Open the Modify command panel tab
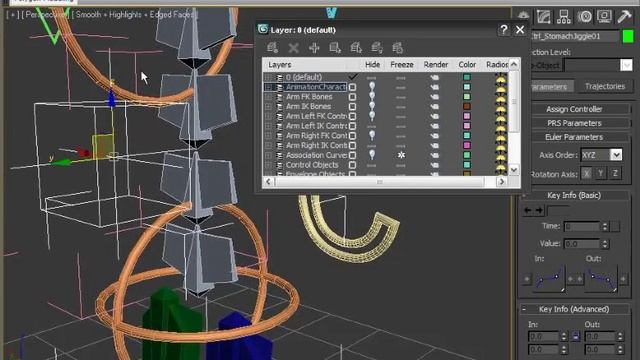The width and height of the screenshot is (640, 360). (x=544, y=16)
